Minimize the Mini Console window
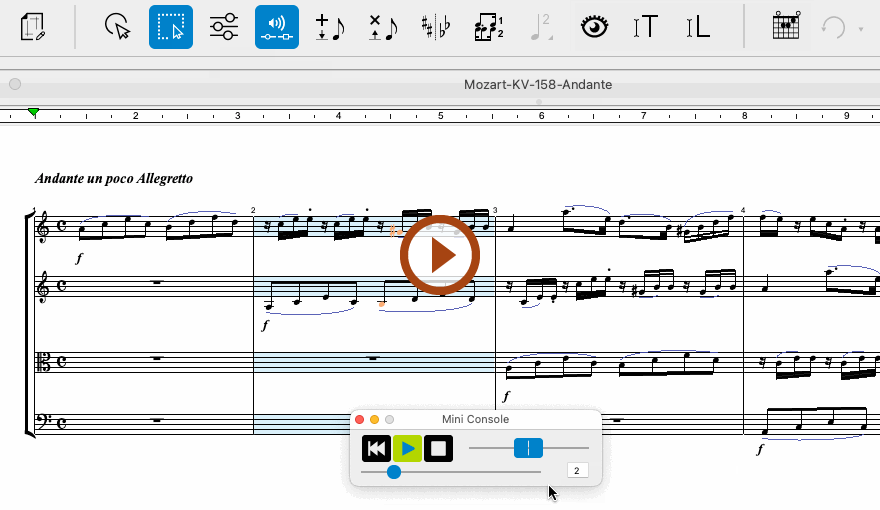Viewport: 880px width, 510px height. point(374,420)
